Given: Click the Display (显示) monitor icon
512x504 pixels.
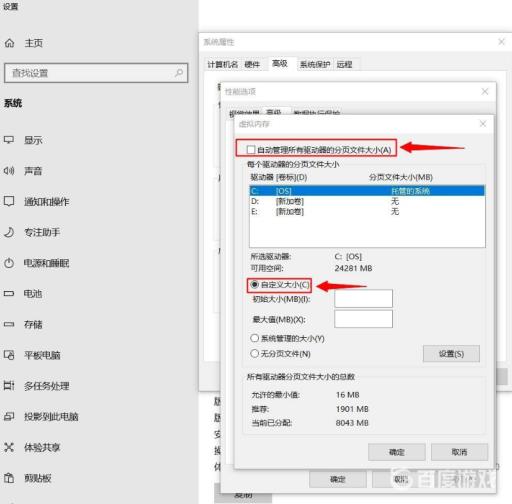Looking at the screenshot, I should [9, 140].
